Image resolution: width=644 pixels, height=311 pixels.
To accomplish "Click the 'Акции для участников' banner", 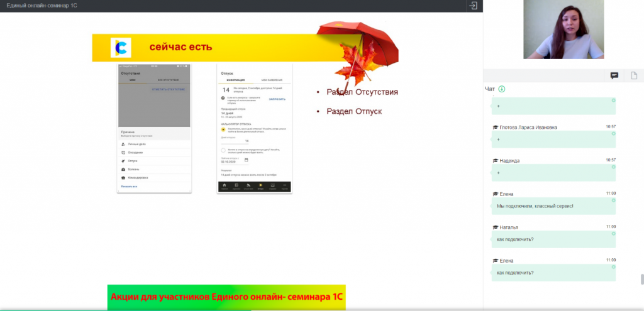I will (227, 297).
